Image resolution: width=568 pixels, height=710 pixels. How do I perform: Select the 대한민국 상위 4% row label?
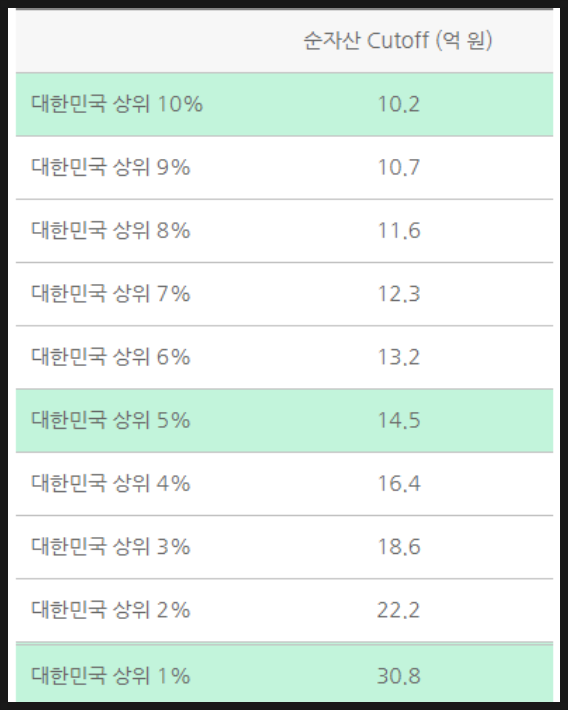[x=111, y=483]
